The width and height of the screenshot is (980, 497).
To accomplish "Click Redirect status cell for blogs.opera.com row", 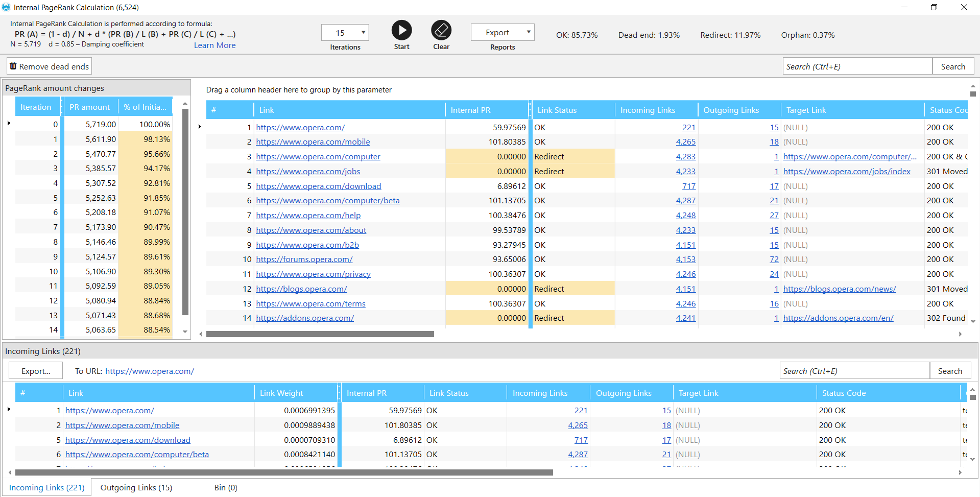I will click(573, 289).
